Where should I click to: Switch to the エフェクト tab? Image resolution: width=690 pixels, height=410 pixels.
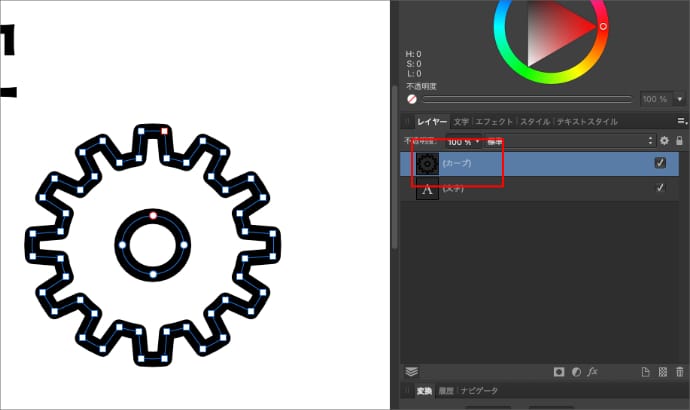click(x=493, y=121)
